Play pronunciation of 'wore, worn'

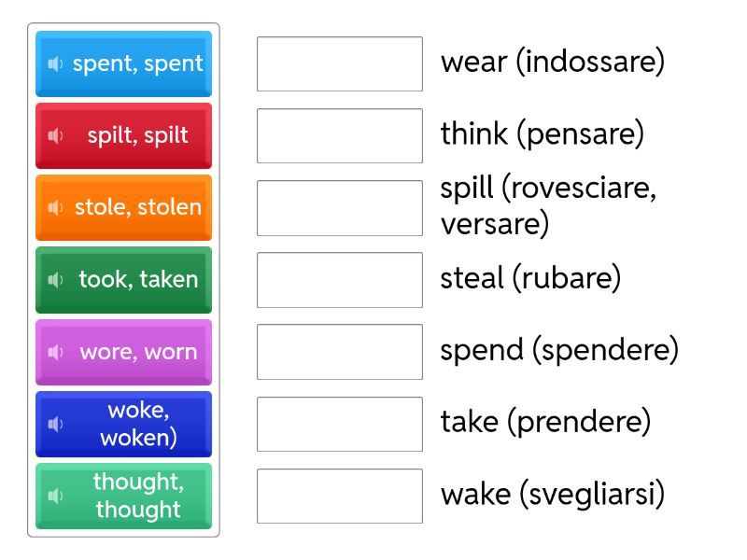click(55, 352)
